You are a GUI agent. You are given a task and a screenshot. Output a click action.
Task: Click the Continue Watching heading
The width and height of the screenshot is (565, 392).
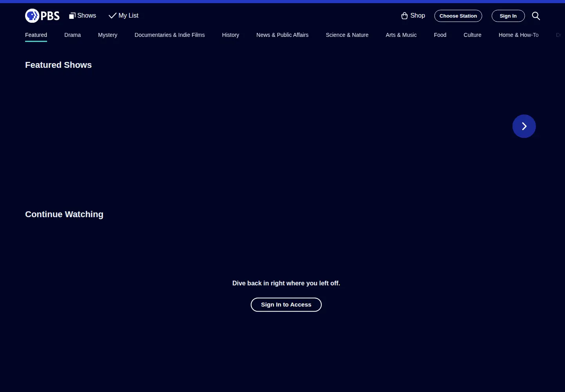[x=64, y=214]
